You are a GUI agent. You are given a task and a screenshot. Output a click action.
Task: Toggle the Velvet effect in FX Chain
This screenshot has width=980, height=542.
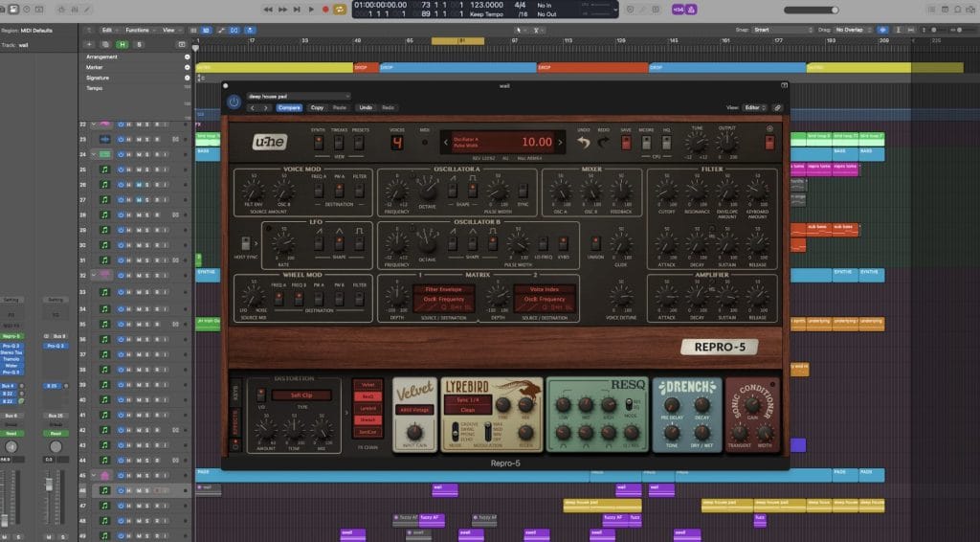[x=367, y=383]
